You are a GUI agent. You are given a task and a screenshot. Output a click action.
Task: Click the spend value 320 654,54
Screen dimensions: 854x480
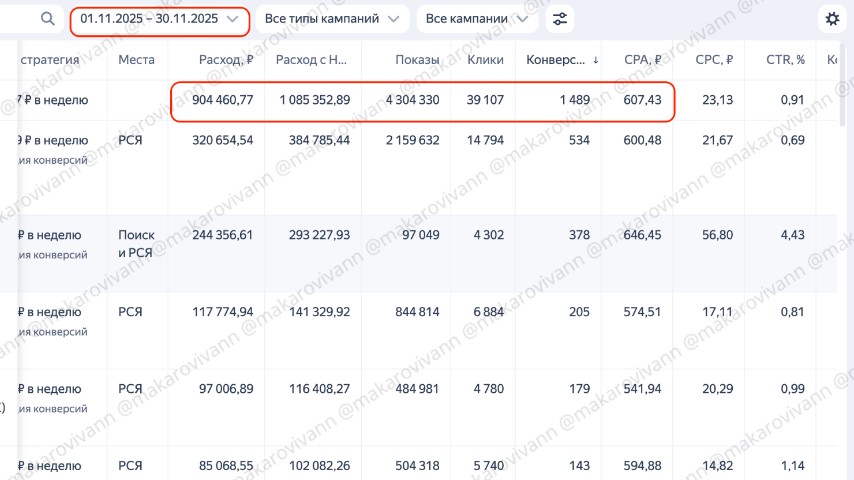222,140
